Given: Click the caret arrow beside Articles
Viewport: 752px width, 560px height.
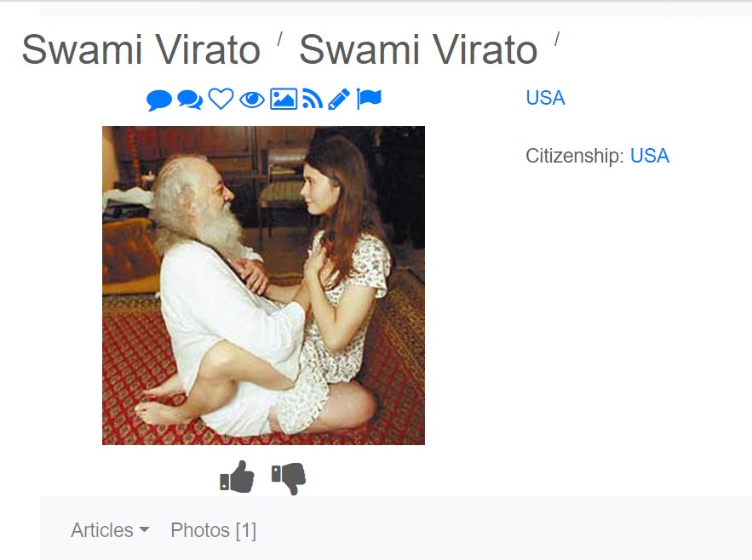Looking at the screenshot, I should [x=144, y=530].
